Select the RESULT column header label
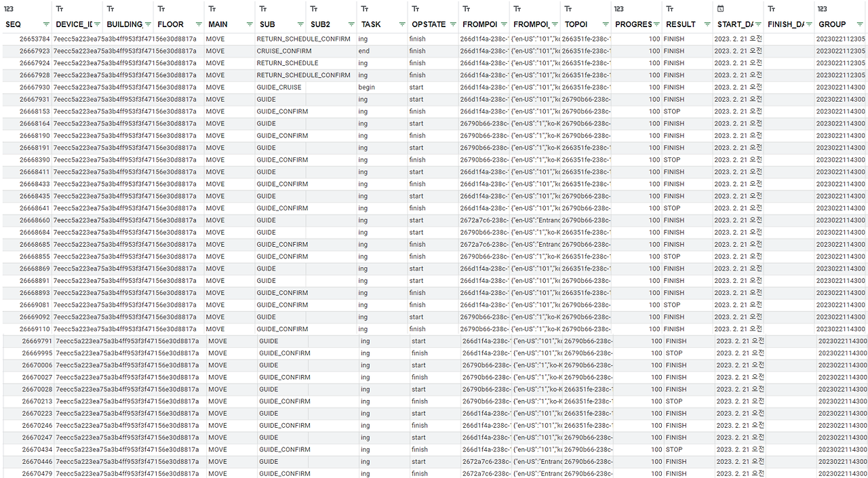Image resolution: width=868 pixels, height=478 pixels. pos(681,24)
